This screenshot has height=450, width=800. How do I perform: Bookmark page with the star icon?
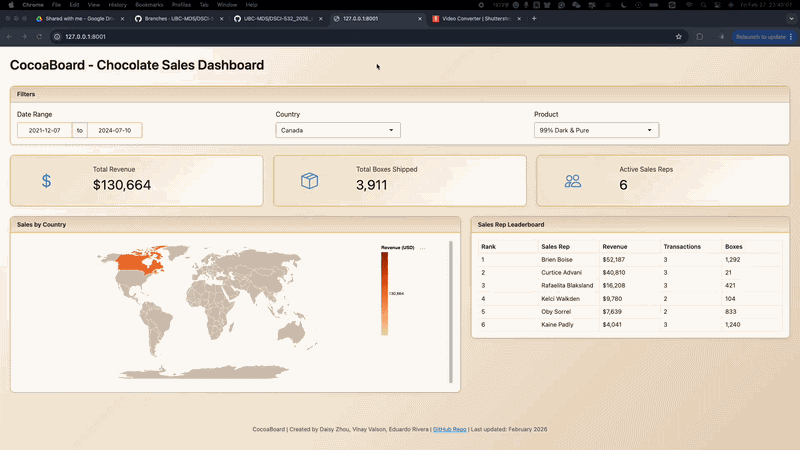(679, 37)
